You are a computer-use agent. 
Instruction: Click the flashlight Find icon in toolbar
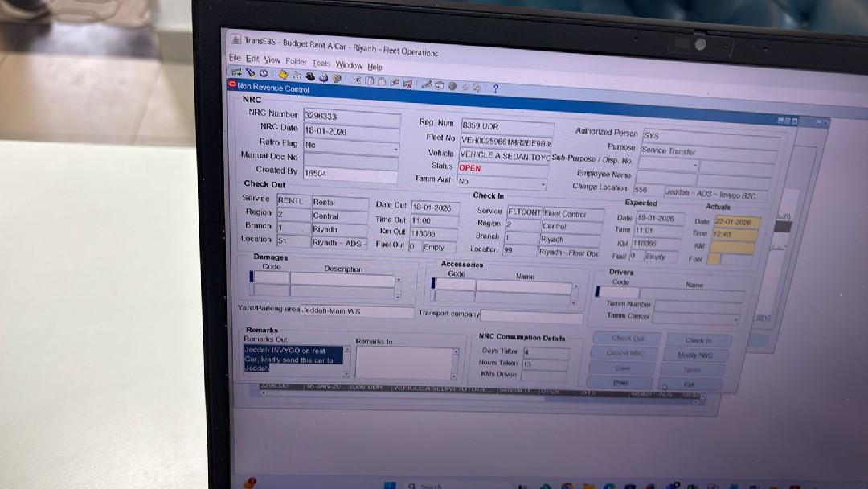click(249, 73)
